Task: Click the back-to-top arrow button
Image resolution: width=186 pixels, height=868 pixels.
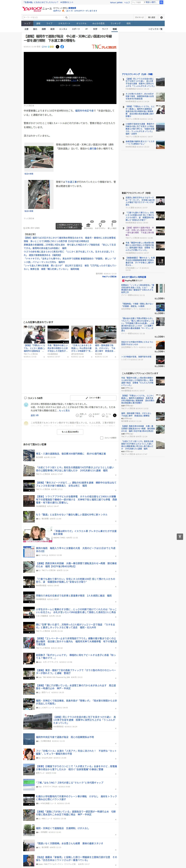Action: 180,537
